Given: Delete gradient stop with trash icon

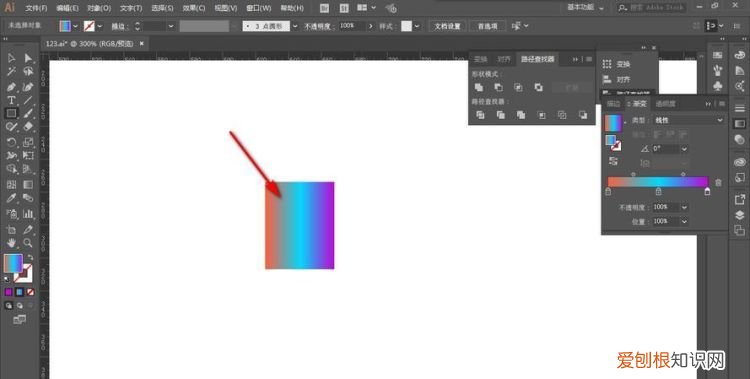Looking at the screenshot, I should click(x=718, y=182).
